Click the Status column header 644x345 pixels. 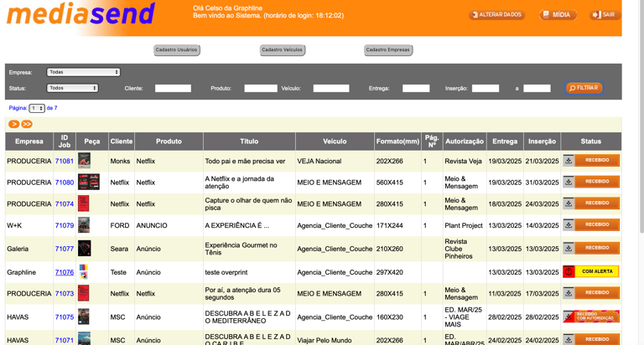coord(591,142)
